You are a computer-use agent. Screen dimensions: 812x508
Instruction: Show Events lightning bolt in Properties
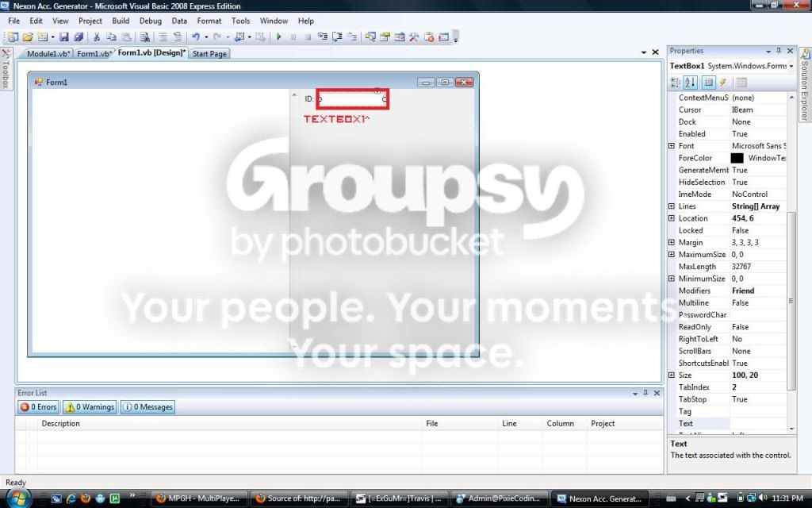click(x=723, y=83)
